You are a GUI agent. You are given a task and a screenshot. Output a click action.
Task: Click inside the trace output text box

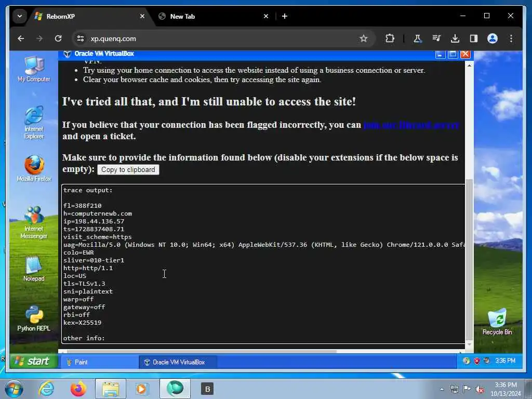[x=263, y=264]
